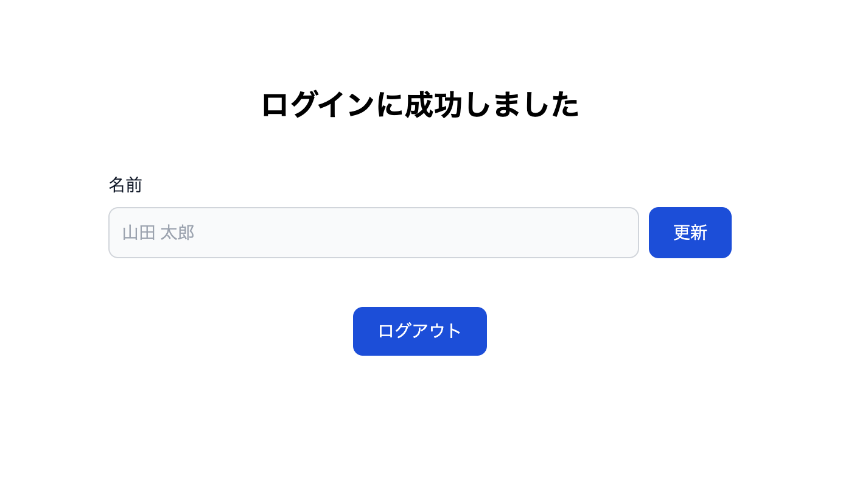Image resolution: width=868 pixels, height=497 pixels.
Task: Click the login success title text
Action: [419, 105]
